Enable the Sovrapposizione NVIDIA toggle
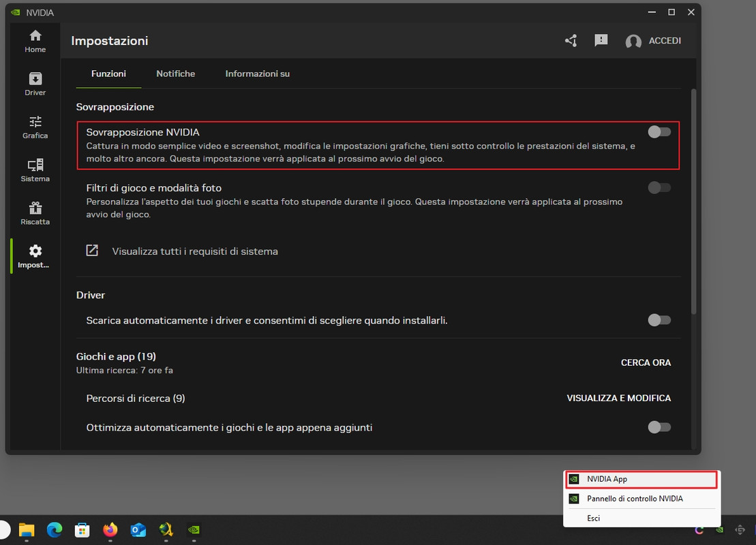Image resolution: width=756 pixels, height=545 pixels. pos(659,132)
